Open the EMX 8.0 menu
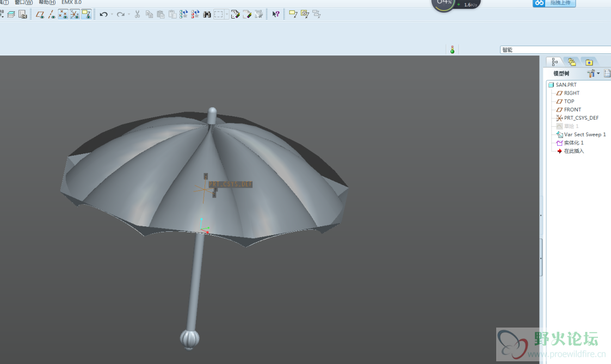Screen dimensions: 611x364 click(71, 2)
